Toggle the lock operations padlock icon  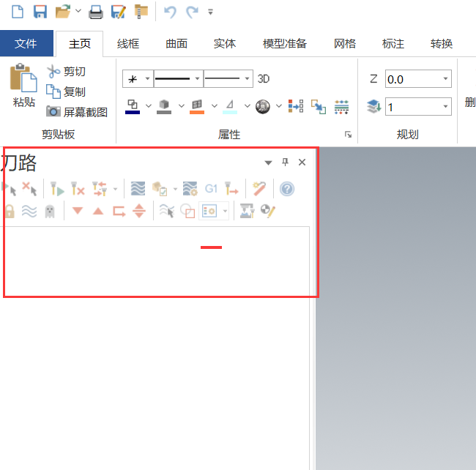pos(10,211)
